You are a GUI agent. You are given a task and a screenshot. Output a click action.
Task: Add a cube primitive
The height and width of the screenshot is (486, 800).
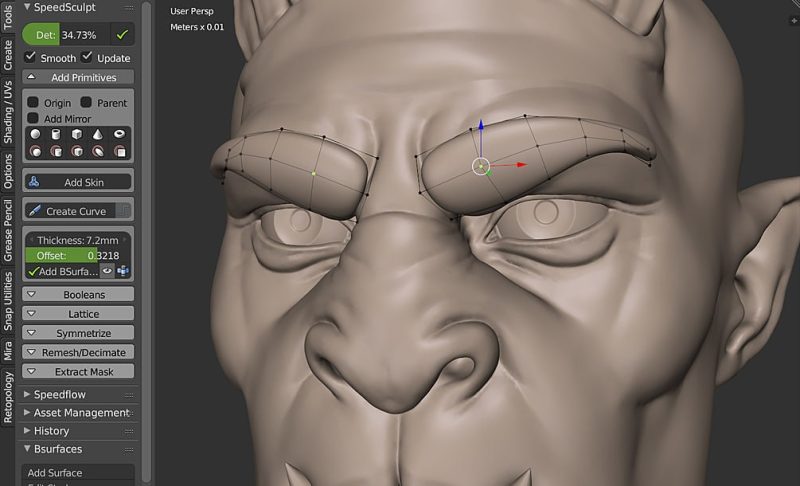pos(78,134)
